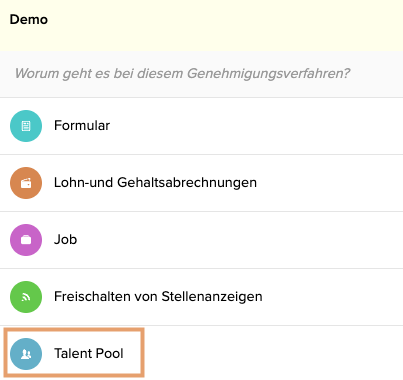Image resolution: width=403 pixels, height=380 pixels.
Task: Click the yellow header bar beside Demo
Action: (x=227, y=25)
